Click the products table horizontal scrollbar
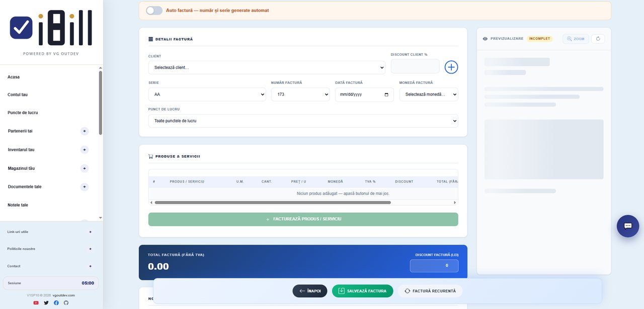Screen dimensions: 644x309 point(273,202)
